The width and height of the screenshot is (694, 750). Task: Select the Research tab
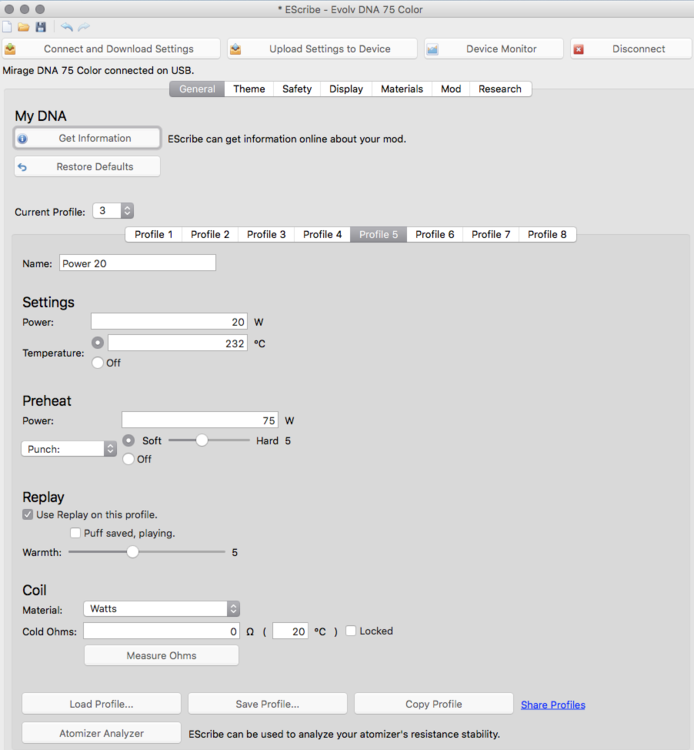click(x=500, y=89)
